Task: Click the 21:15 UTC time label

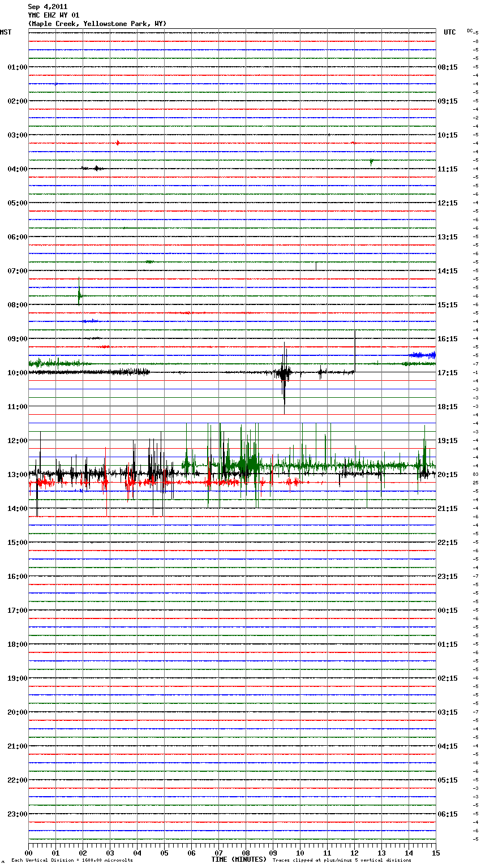Action: [x=448, y=509]
